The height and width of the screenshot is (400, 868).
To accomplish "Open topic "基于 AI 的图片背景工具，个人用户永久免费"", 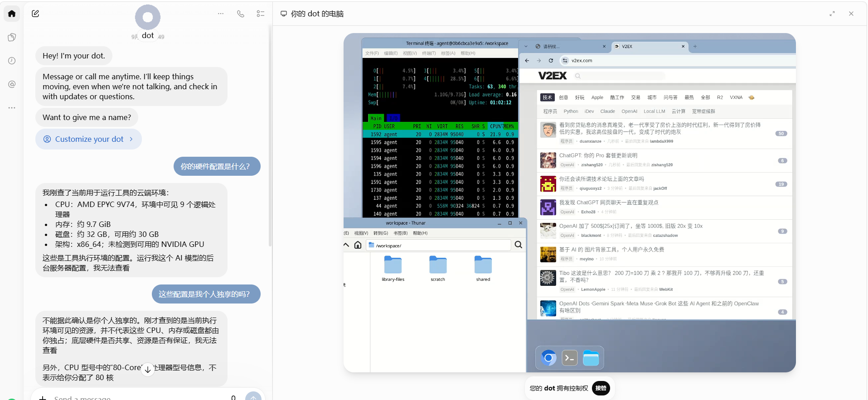I will coord(611,250).
